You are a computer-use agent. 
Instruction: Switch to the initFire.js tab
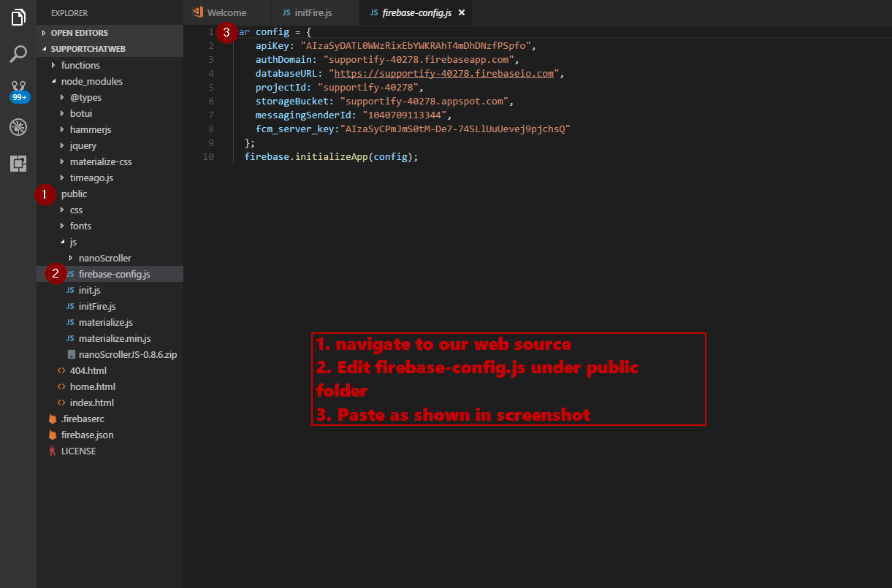point(315,12)
